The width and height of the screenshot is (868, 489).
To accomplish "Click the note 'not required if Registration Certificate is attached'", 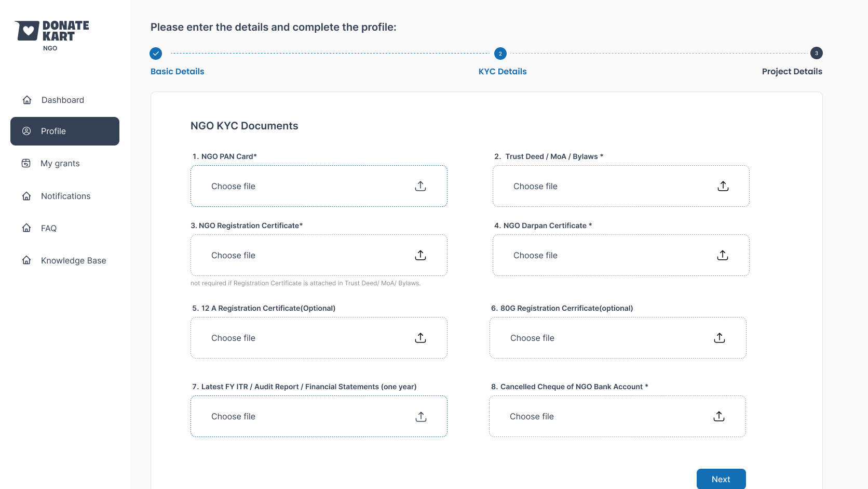I will tap(306, 283).
